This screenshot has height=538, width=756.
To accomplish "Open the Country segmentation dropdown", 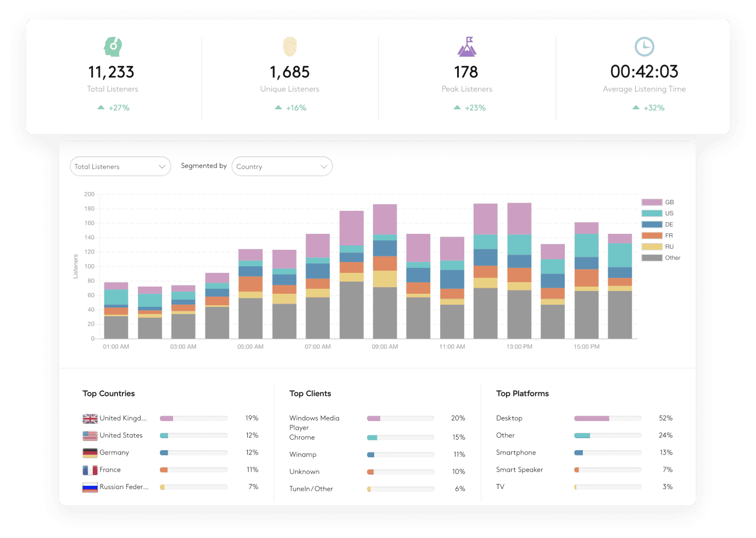I will click(282, 166).
